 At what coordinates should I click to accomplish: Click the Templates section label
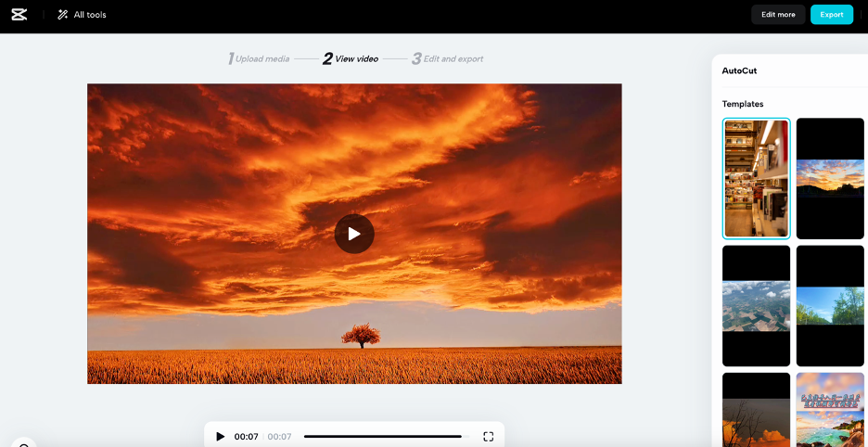tap(742, 104)
